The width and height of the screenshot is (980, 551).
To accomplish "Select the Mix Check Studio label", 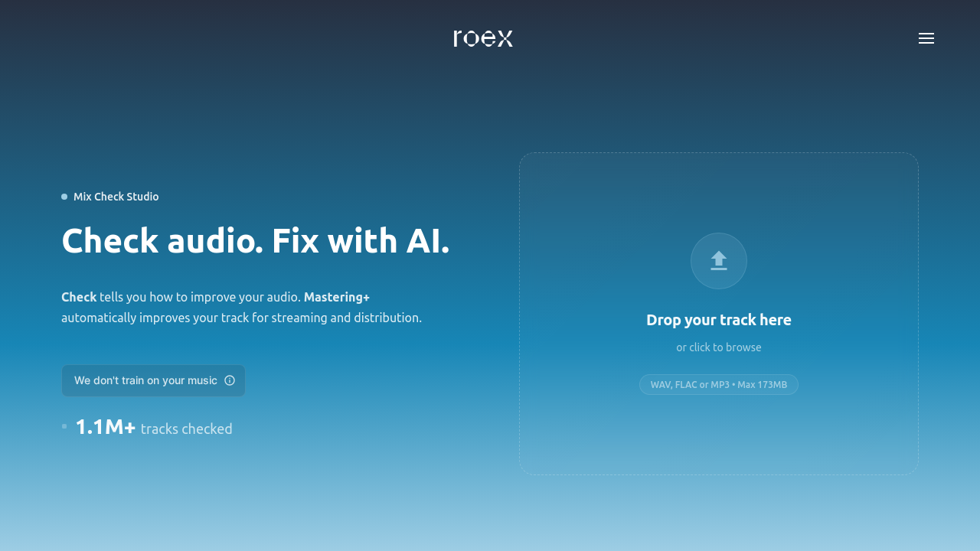I will click(116, 196).
